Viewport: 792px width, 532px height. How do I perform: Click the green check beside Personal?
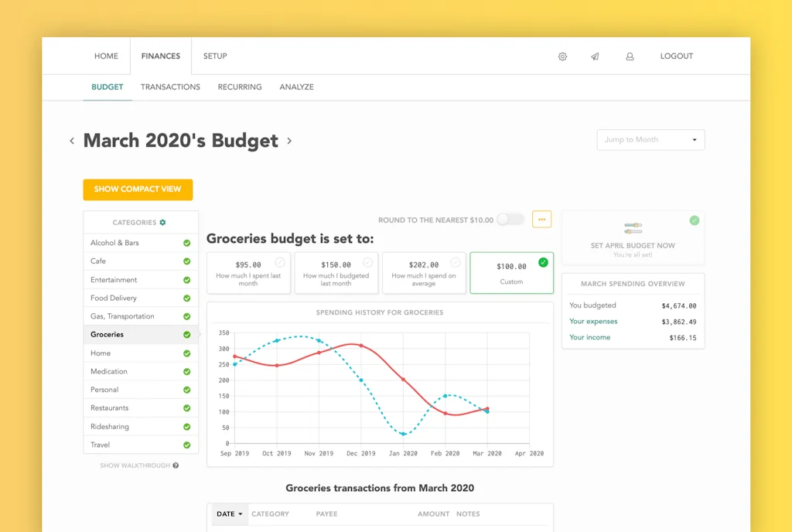click(x=187, y=390)
